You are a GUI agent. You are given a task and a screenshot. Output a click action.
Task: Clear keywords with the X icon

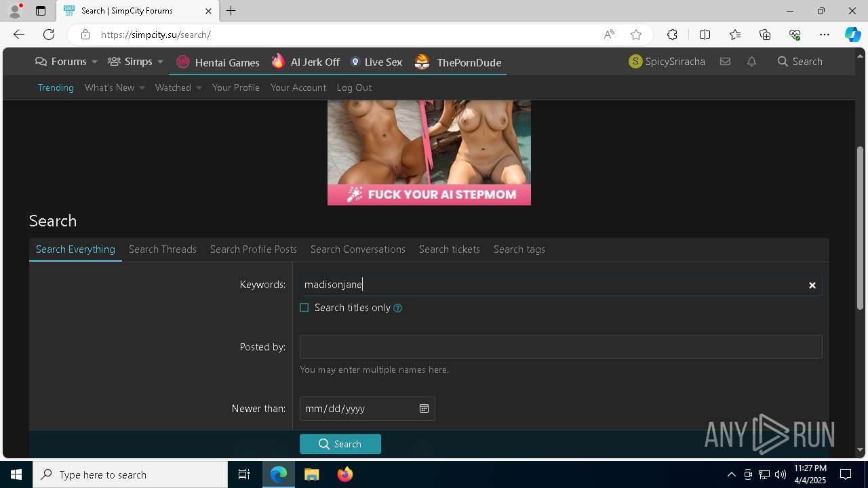coord(812,285)
